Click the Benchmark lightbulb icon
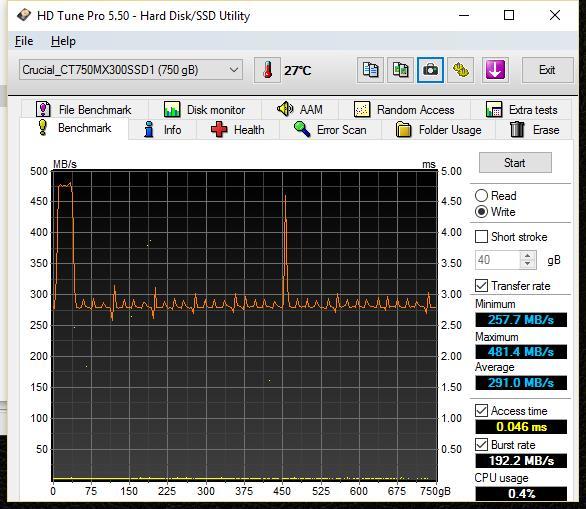 43,127
